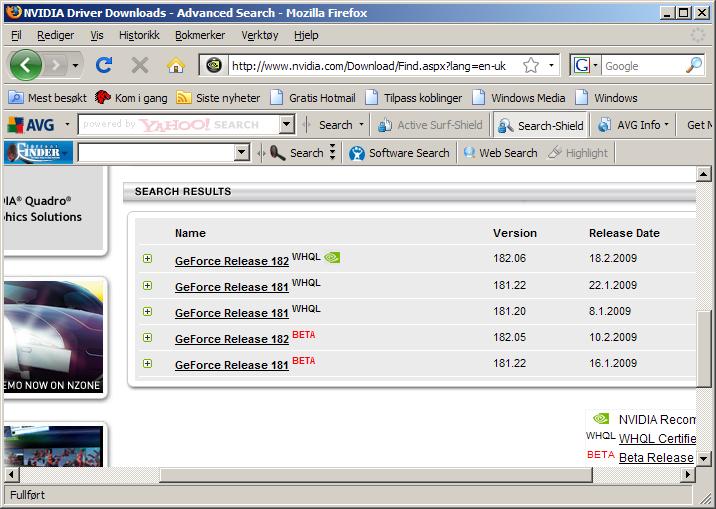This screenshot has height=509, width=716.
Task: Open the address bar history dropdown
Action: 552,65
